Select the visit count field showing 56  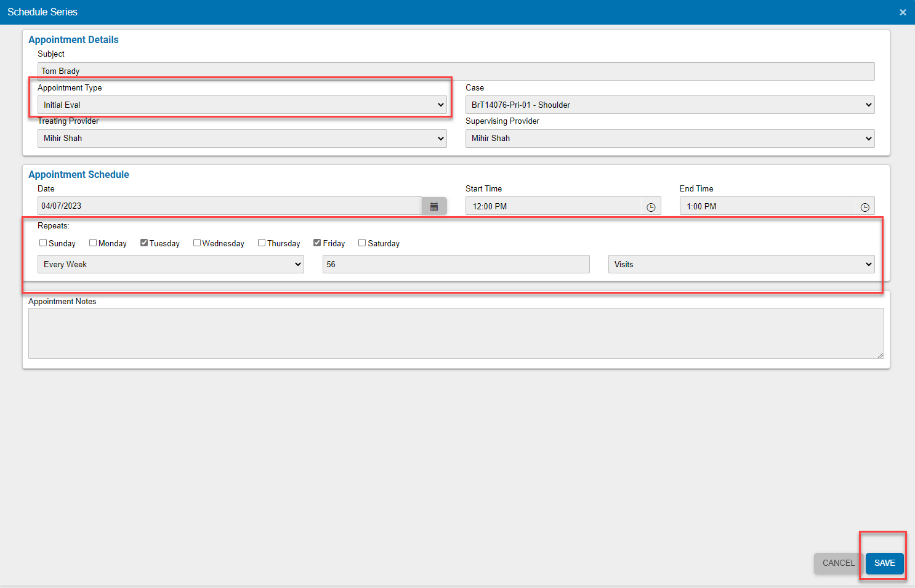[456, 264]
